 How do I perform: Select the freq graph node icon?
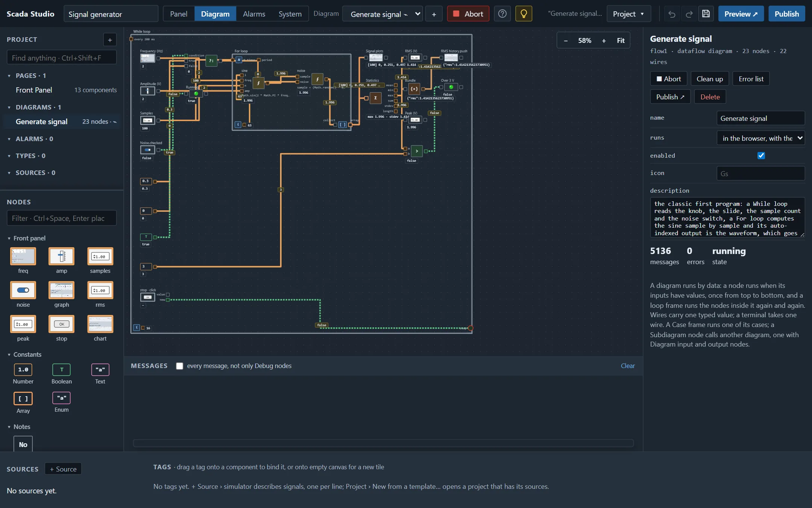click(23, 256)
